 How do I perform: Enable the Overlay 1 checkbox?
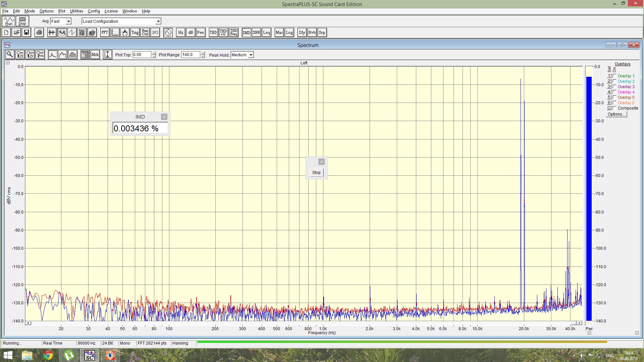[614, 76]
